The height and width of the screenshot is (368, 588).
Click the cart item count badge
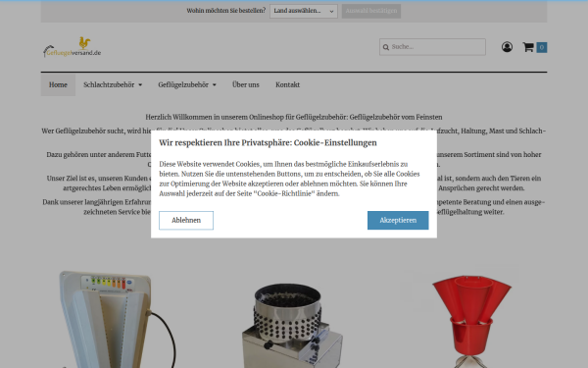[x=542, y=47]
